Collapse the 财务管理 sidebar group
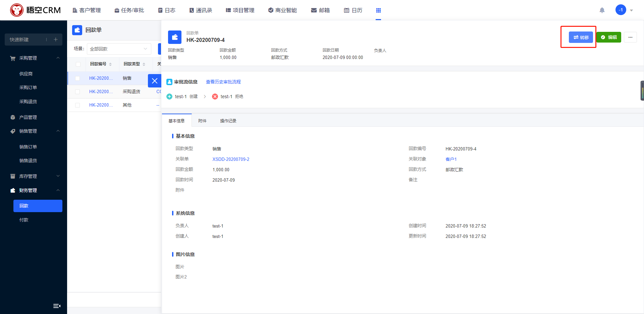Viewport: 644px width, 314px height. (58, 190)
